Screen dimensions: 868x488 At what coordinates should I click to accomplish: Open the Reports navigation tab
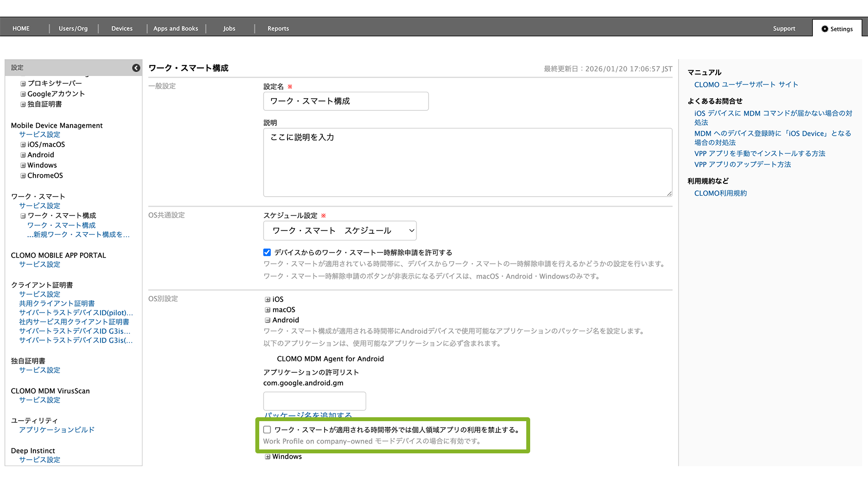pos(278,29)
